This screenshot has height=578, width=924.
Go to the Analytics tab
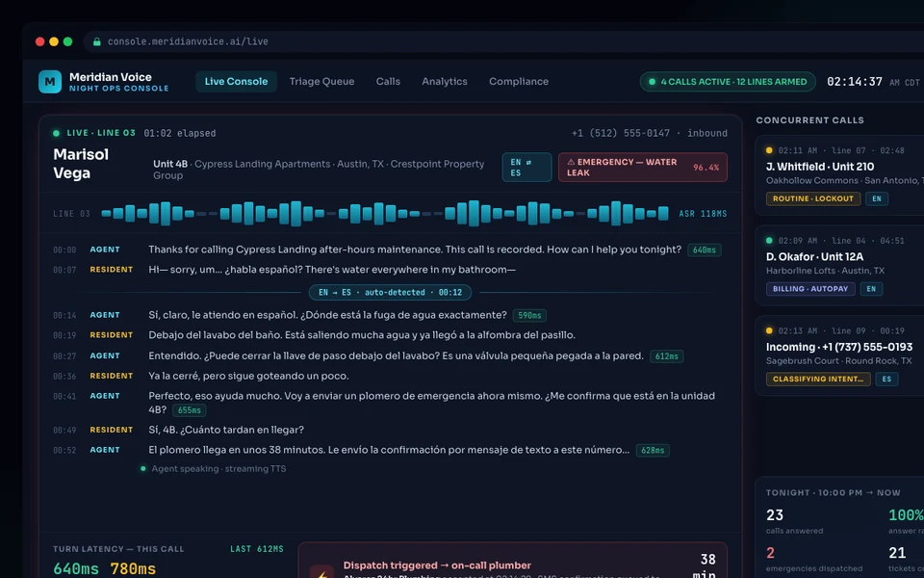point(445,81)
